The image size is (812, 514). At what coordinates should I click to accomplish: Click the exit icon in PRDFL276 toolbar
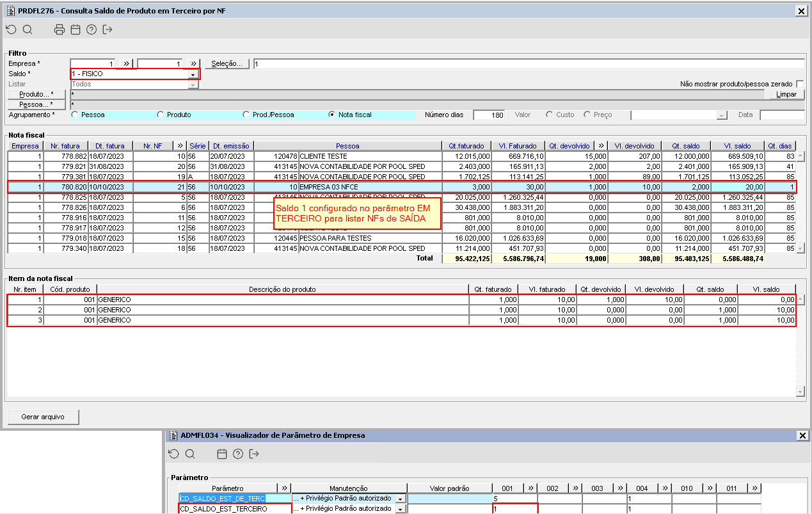pos(107,29)
